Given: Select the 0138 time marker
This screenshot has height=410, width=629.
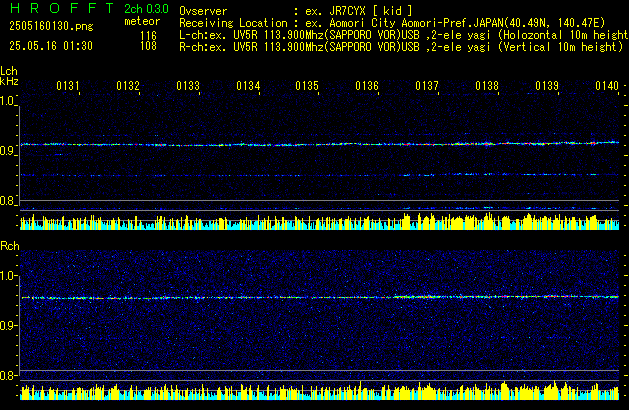Looking at the screenshot, I should point(487,86).
